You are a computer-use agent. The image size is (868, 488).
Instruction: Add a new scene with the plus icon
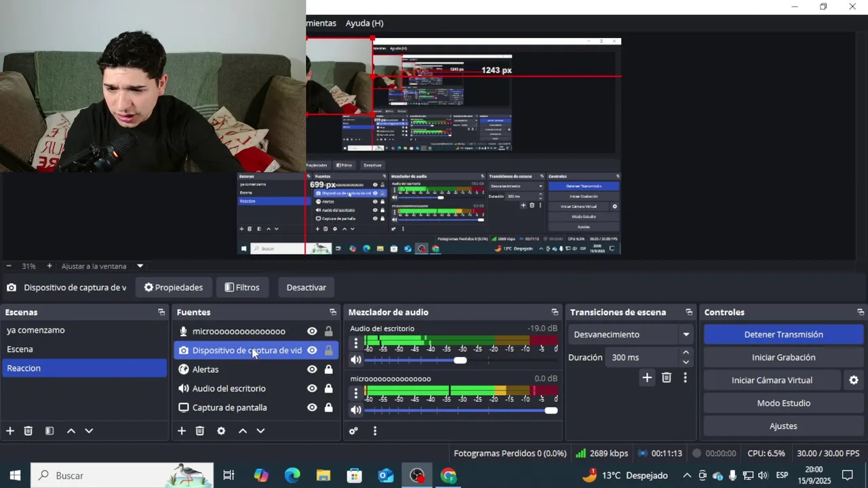point(10,431)
